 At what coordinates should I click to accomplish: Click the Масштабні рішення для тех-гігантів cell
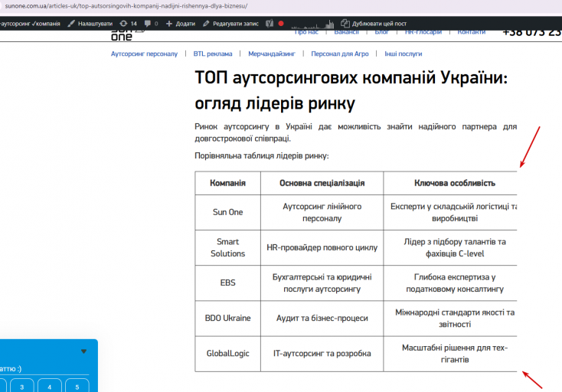coord(450,353)
